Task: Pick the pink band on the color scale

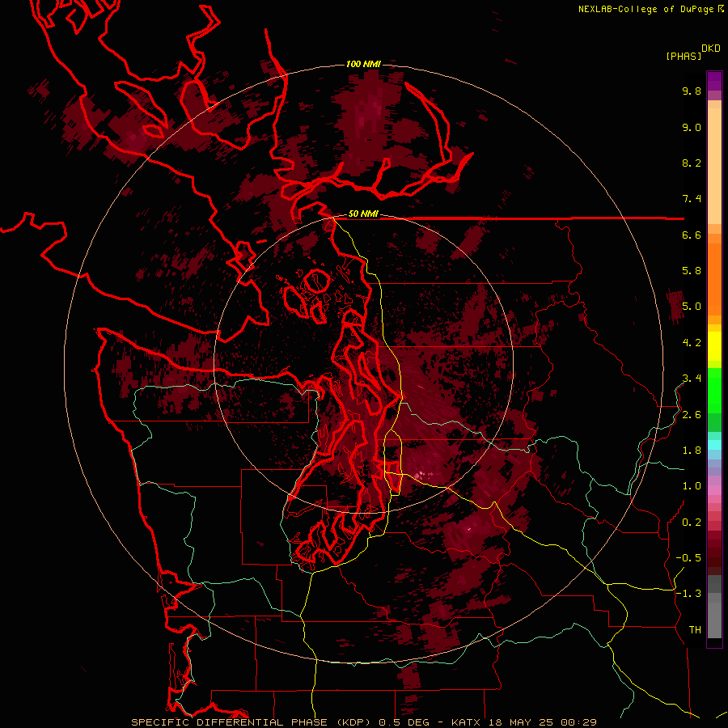Action: tap(714, 490)
